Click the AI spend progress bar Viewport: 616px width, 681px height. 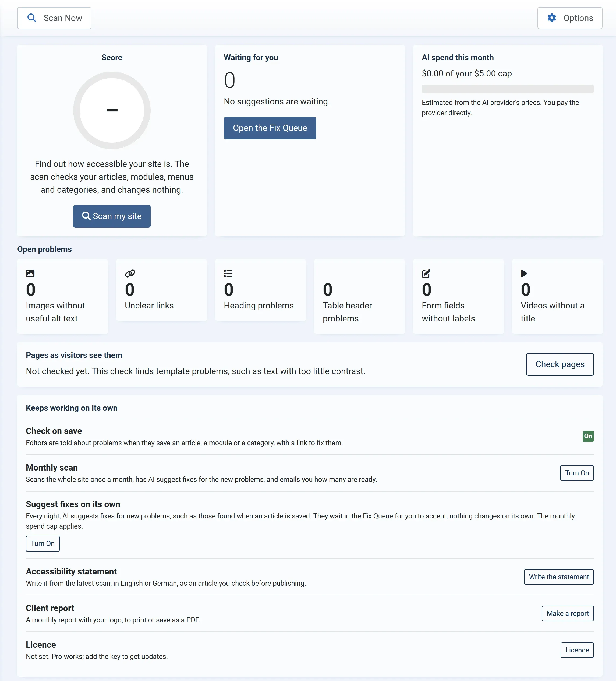click(x=507, y=89)
